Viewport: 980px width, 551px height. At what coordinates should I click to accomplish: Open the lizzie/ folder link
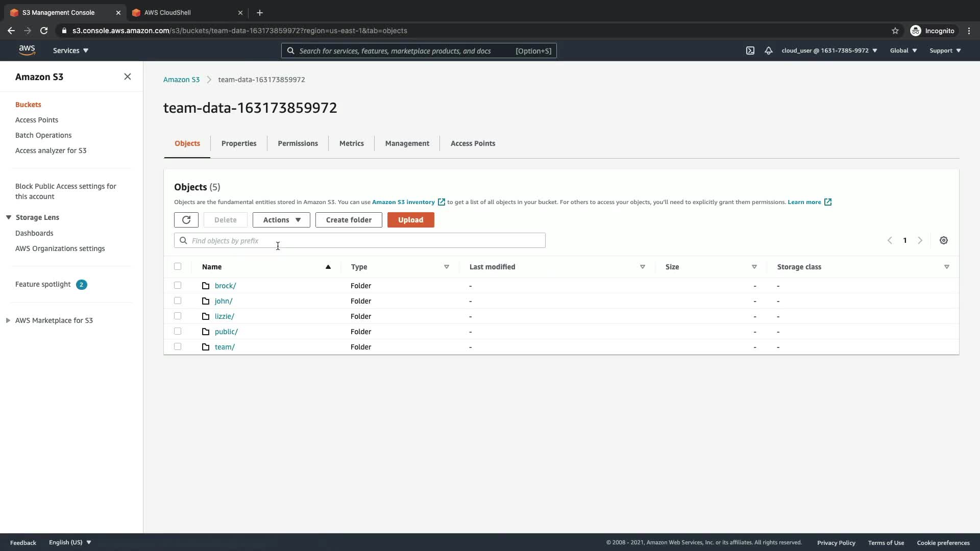(x=224, y=316)
